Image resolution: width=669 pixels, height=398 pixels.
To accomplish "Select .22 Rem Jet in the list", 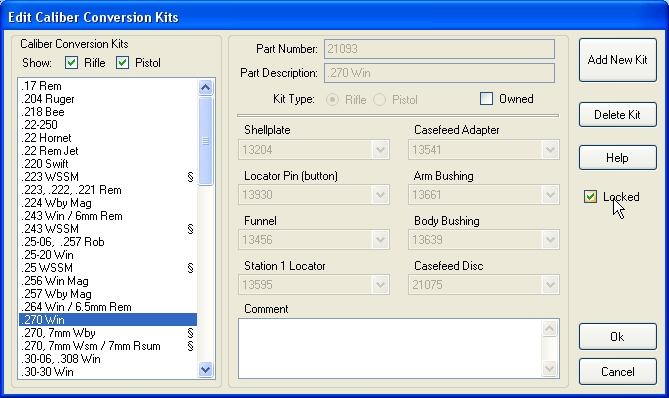I will pyautogui.click(x=108, y=151).
